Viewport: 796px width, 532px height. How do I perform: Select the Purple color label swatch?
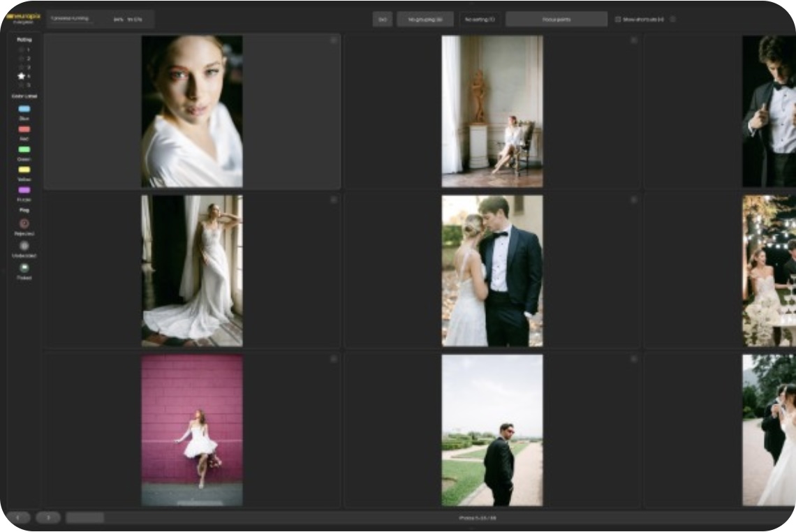(24, 190)
